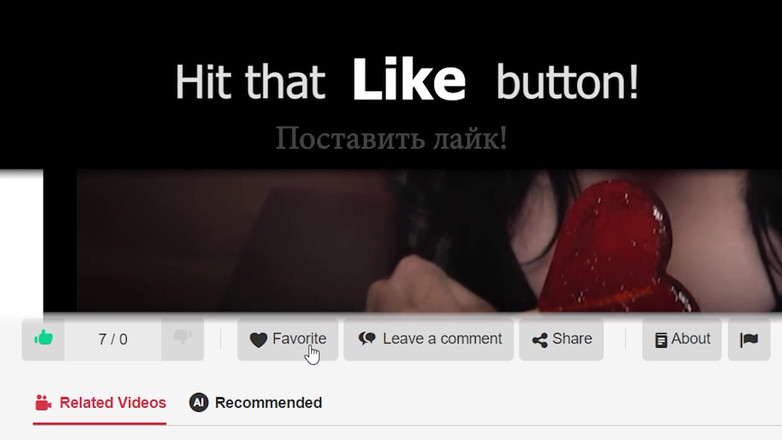Click the bold Like word in headline

[409, 80]
